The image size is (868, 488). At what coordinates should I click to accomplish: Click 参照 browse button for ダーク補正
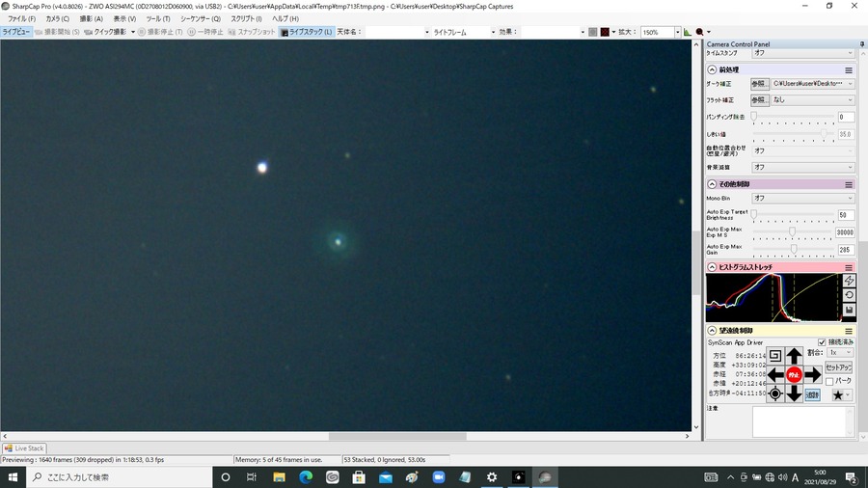coord(760,84)
